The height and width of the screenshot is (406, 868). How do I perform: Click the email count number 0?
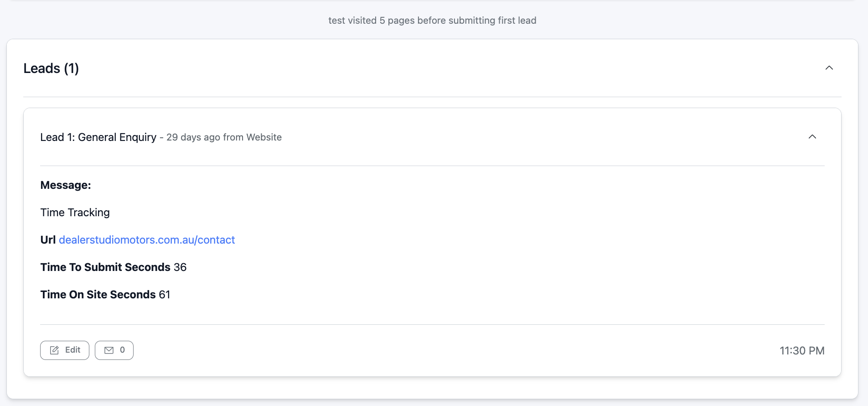tap(122, 350)
